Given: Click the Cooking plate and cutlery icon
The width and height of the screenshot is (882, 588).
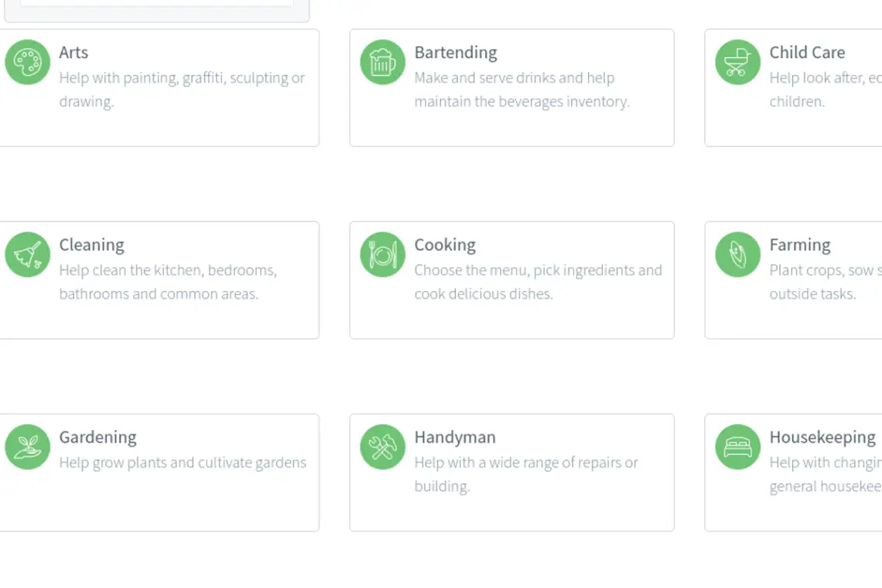Looking at the screenshot, I should (x=382, y=255).
